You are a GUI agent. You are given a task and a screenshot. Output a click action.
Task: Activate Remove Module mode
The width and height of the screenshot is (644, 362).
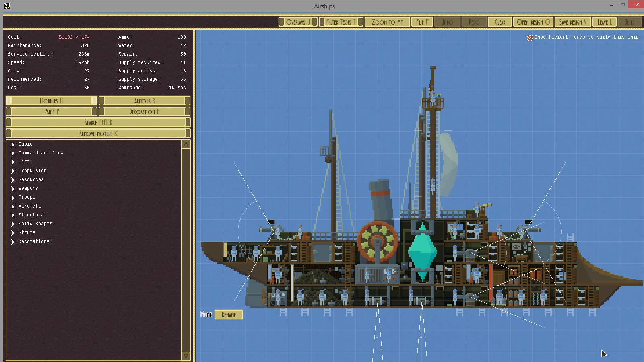(98, 133)
